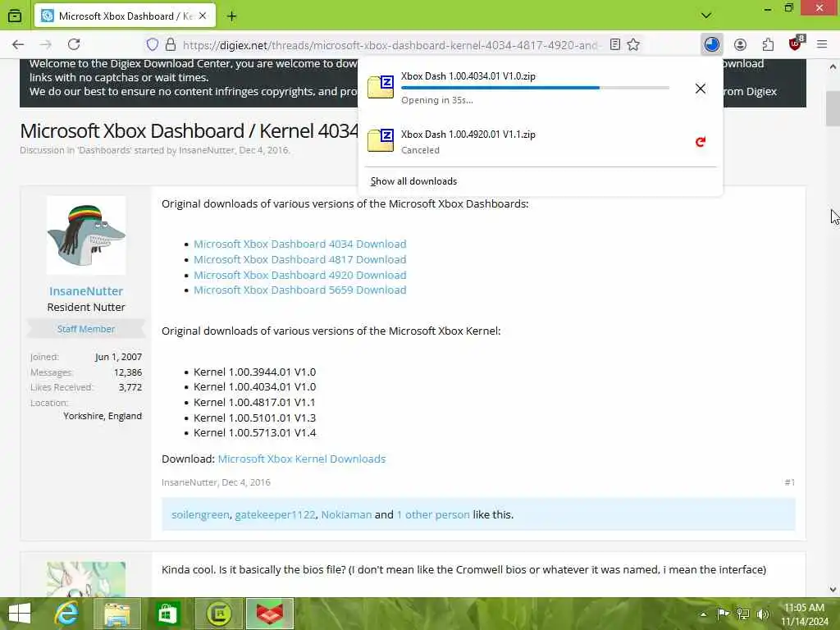The image size is (840, 630).
Task: Click the Xbox Dash 1.00.4920.01 zip file icon
Action: coord(381,140)
